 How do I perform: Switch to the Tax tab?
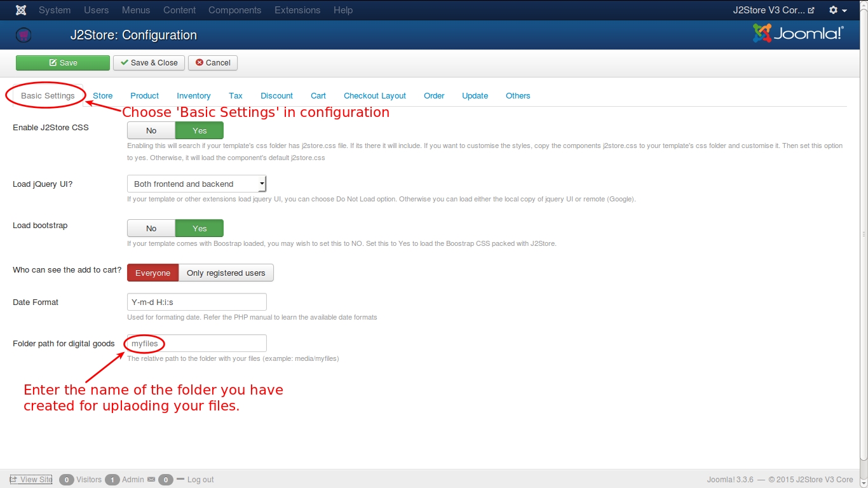point(236,96)
